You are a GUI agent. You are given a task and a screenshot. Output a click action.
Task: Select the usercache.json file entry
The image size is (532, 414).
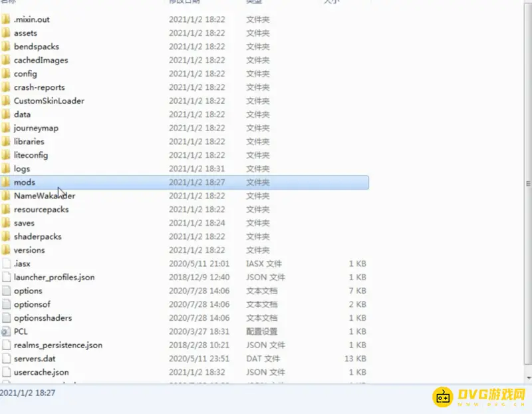tap(41, 373)
